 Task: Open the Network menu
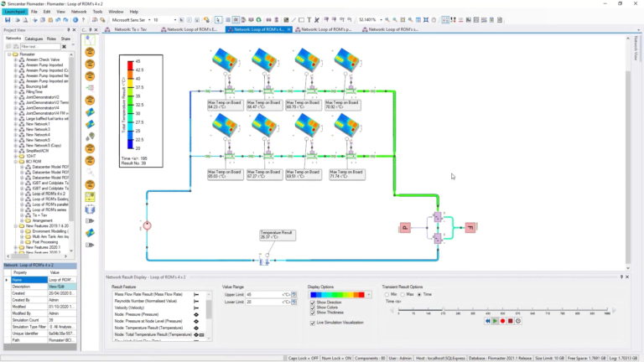[79, 12]
